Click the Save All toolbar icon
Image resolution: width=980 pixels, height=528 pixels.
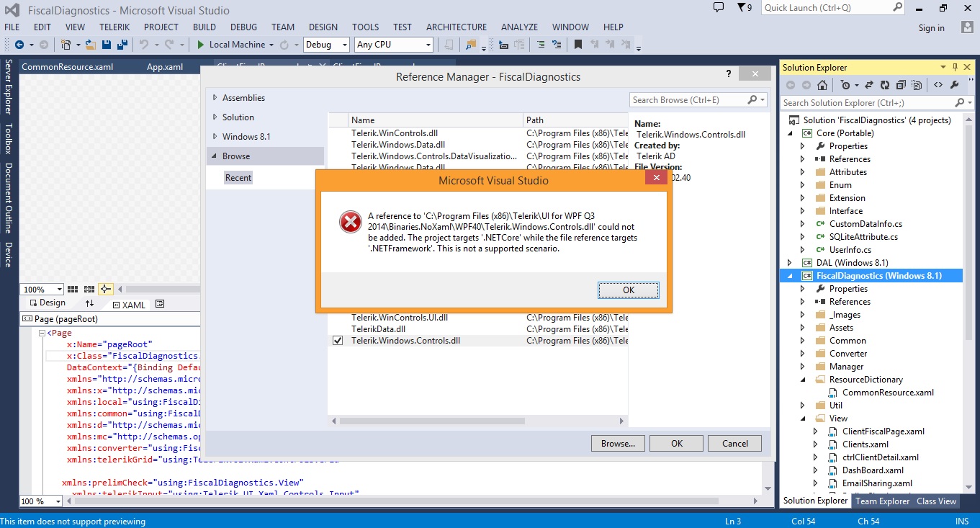point(122,45)
